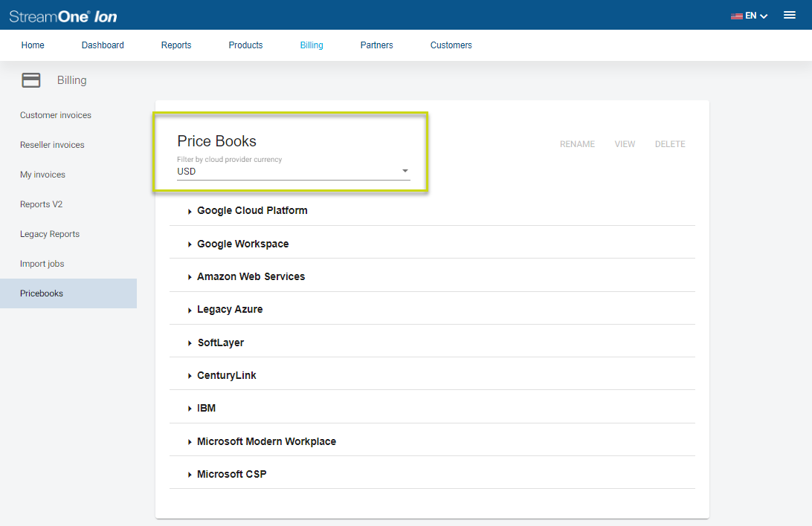Expand IBM arrow
Image resolution: width=812 pixels, height=526 pixels.
(x=190, y=409)
